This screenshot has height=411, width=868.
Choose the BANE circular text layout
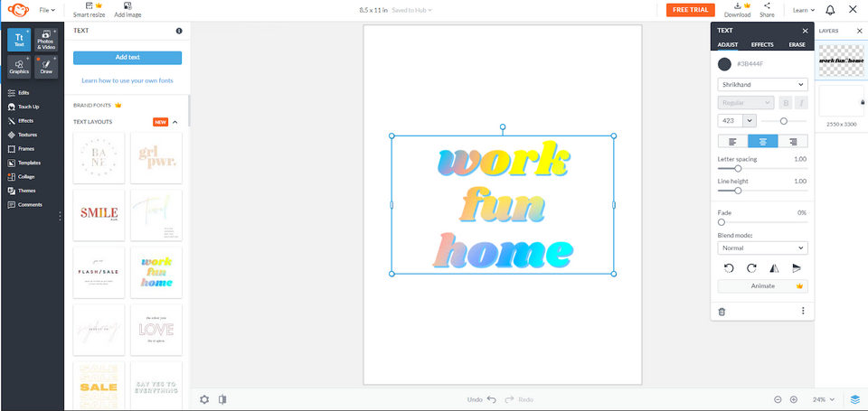pos(99,158)
